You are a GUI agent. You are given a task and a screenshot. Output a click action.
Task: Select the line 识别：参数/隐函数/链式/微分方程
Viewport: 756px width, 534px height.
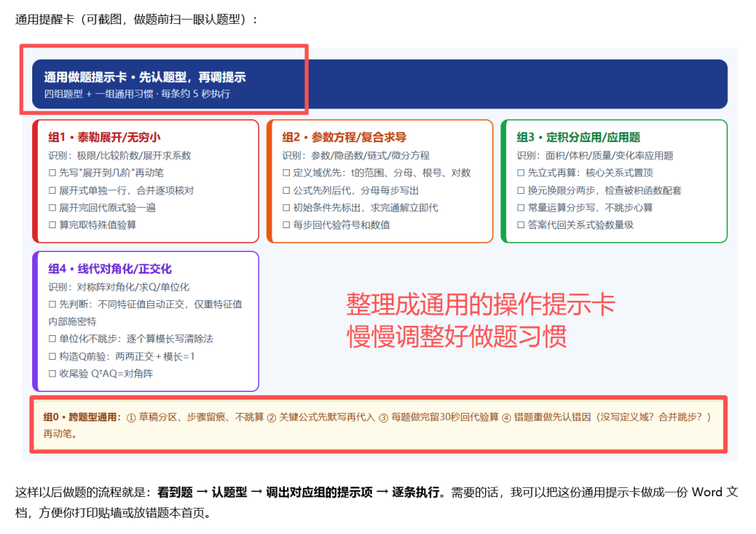(x=356, y=155)
